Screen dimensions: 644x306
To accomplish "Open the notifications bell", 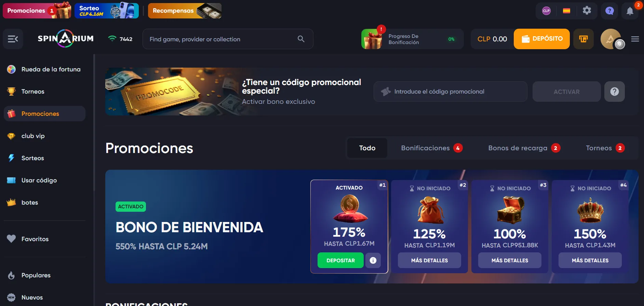I will (x=630, y=11).
